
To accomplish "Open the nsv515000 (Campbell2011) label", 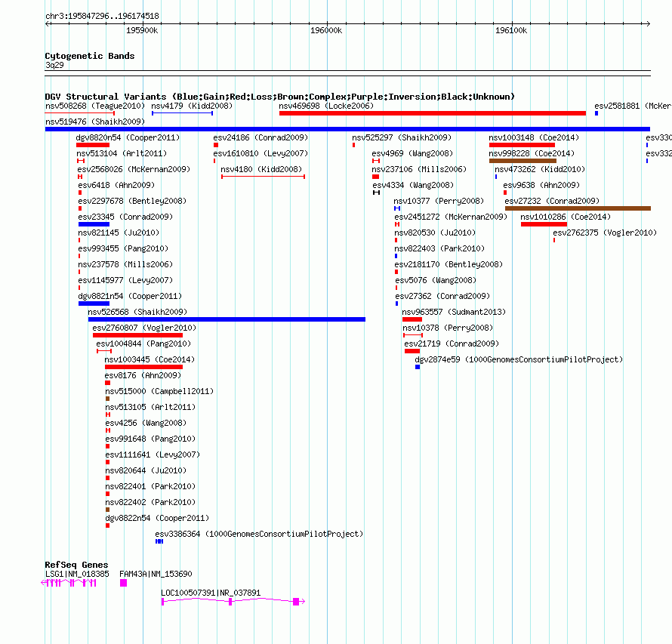I will coord(159,391).
